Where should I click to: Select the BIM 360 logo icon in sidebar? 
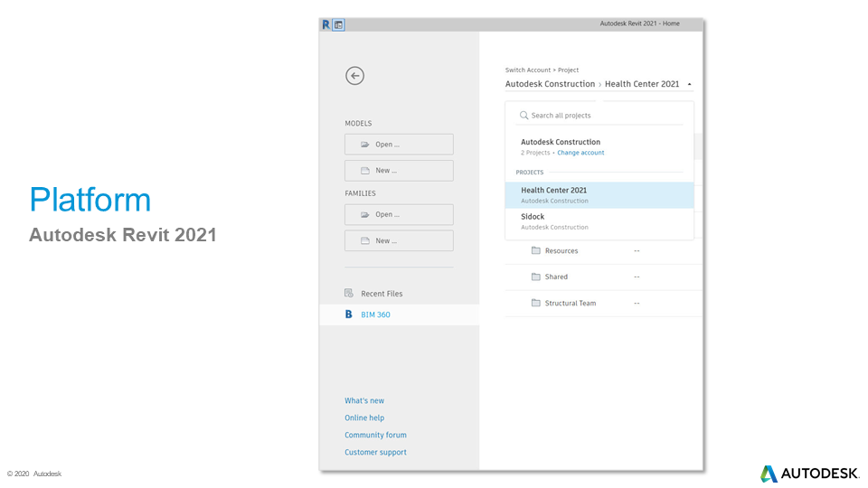coord(349,314)
